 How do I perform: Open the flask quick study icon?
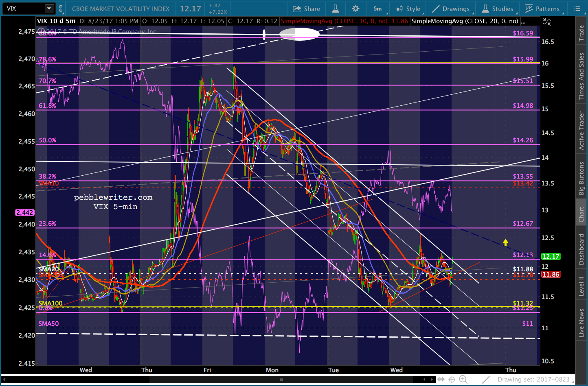point(336,9)
